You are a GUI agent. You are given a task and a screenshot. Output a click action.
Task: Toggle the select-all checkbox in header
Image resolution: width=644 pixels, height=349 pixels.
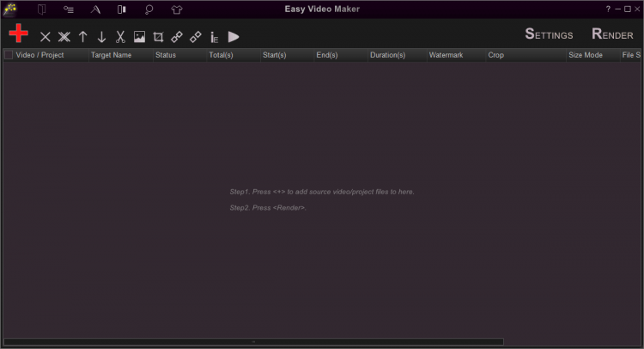[9, 55]
